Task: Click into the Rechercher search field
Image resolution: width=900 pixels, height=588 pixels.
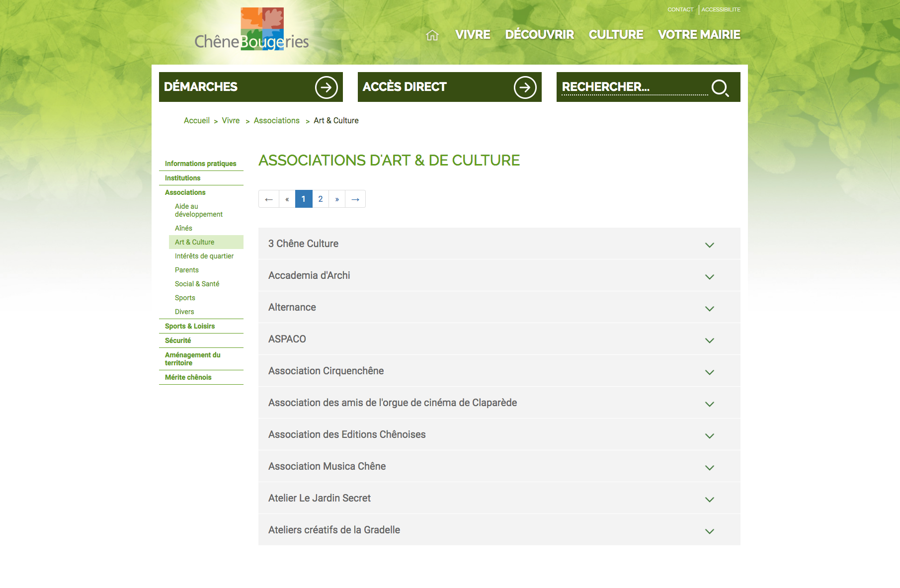Action: click(635, 87)
